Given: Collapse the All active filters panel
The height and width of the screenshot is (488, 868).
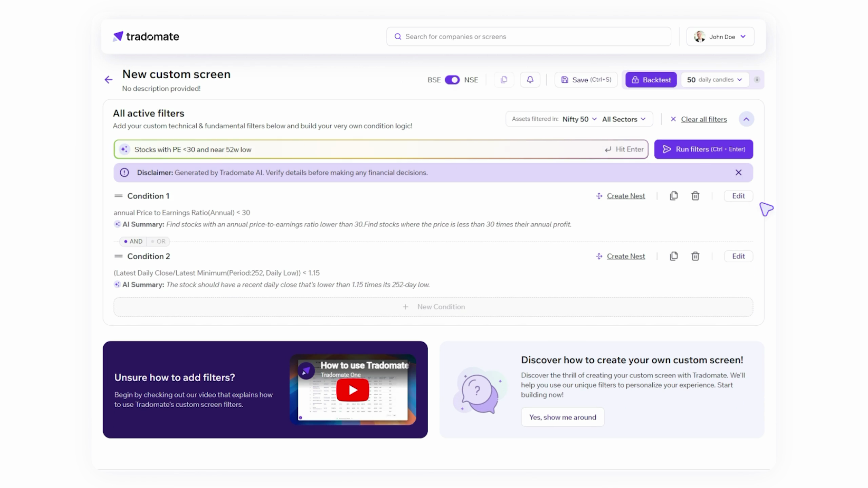Looking at the screenshot, I should click(746, 119).
